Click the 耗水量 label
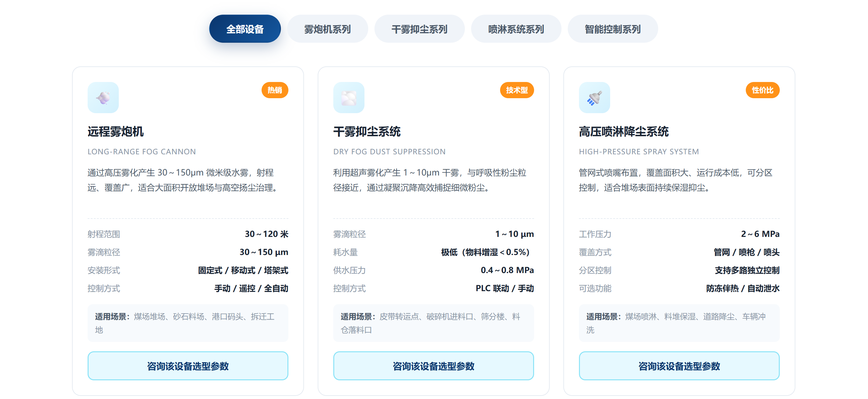This screenshot has width=868, height=399. pyautogui.click(x=345, y=252)
